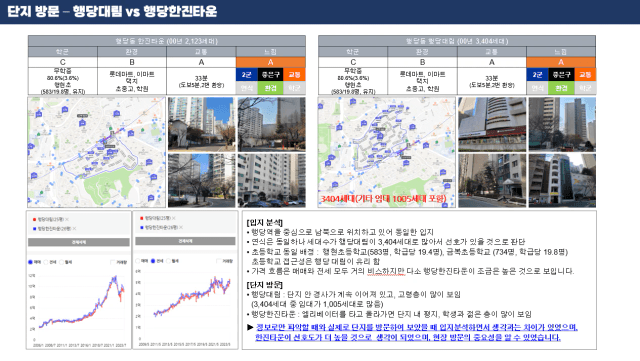
Task: Click the gray 연식 tag in 행당대림 table
Action: (537, 88)
